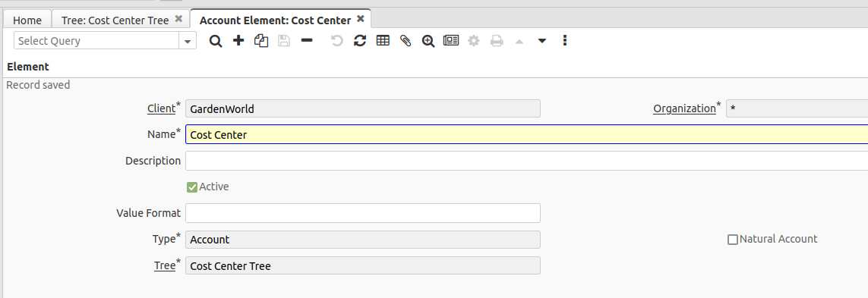Open the more options kebab menu
The height and width of the screenshot is (298, 868).
click(x=565, y=40)
